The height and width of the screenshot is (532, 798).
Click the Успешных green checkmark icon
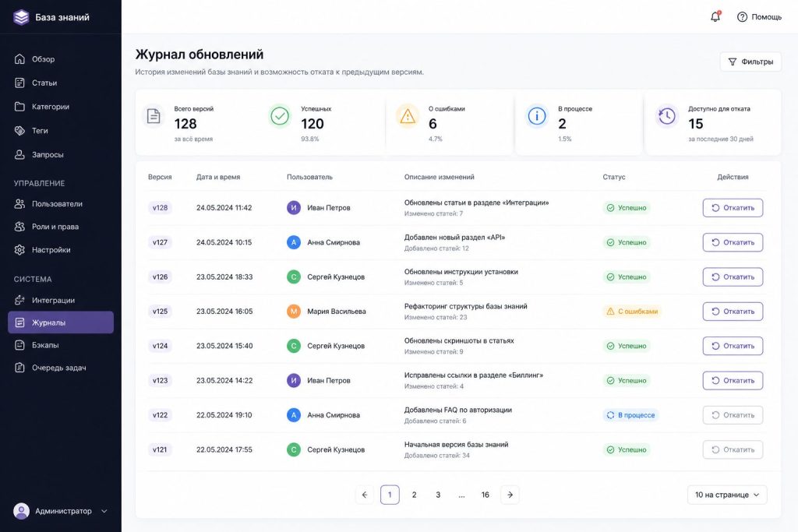[x=280, y=116]
